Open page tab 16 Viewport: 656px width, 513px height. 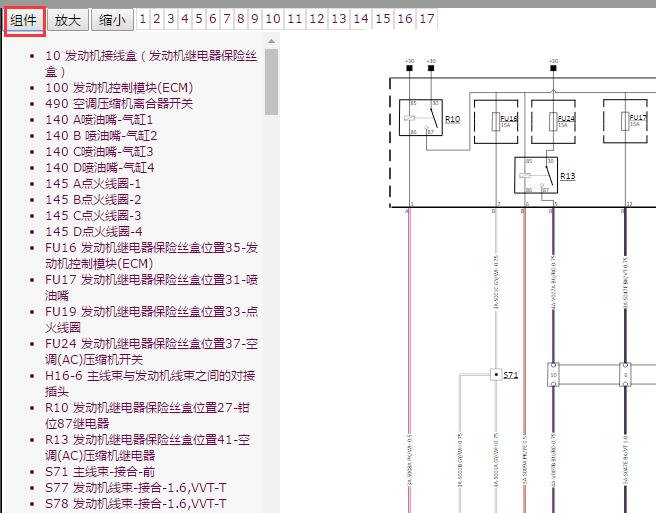405,19
